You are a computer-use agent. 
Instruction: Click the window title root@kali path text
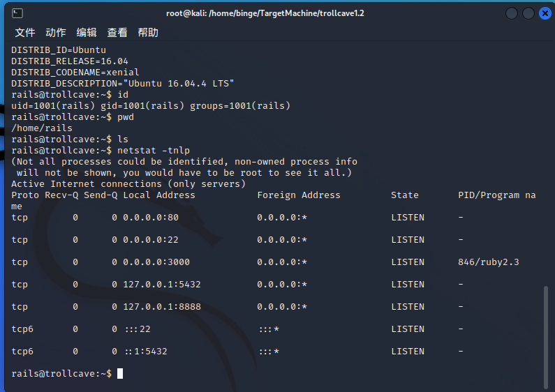tap(265, 13)
